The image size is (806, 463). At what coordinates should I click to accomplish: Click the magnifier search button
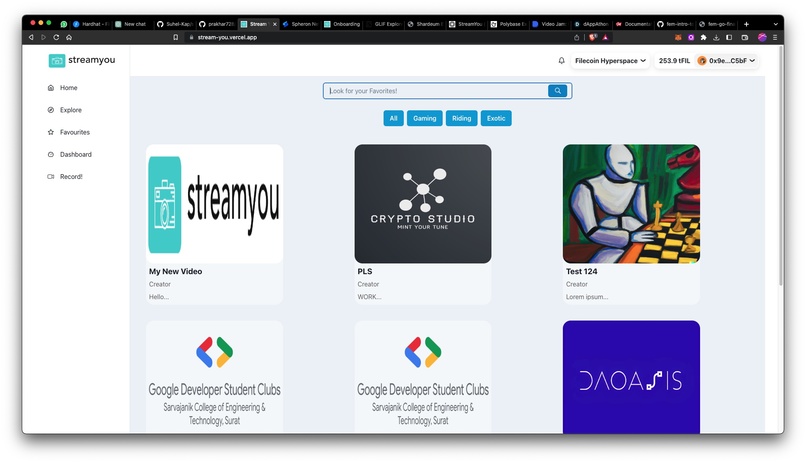coord(557,91)
